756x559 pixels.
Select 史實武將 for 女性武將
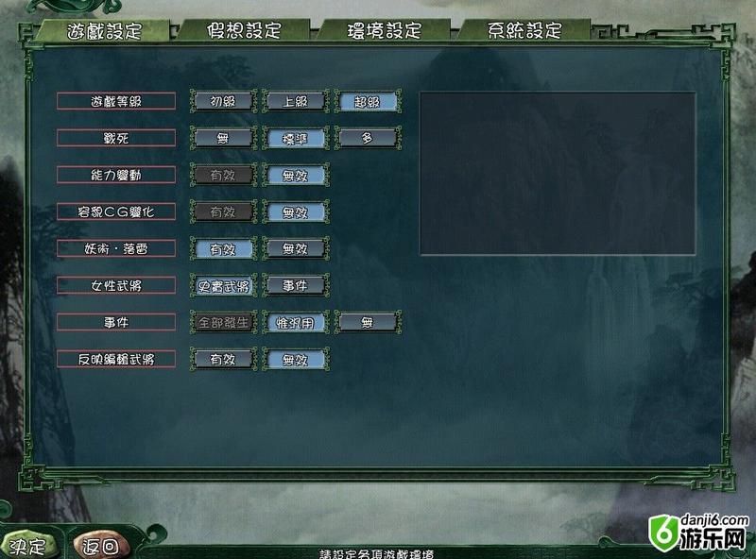click(x=223, y=286)
